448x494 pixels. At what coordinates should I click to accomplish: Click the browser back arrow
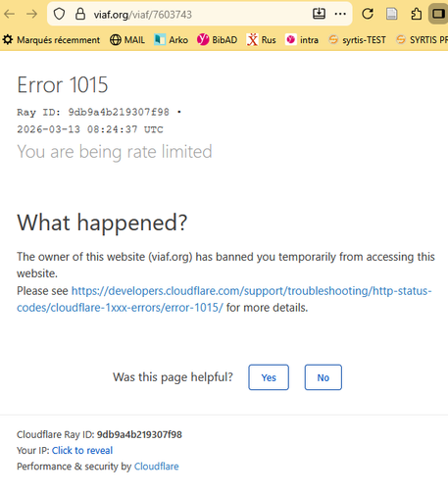tap(10, 14)
